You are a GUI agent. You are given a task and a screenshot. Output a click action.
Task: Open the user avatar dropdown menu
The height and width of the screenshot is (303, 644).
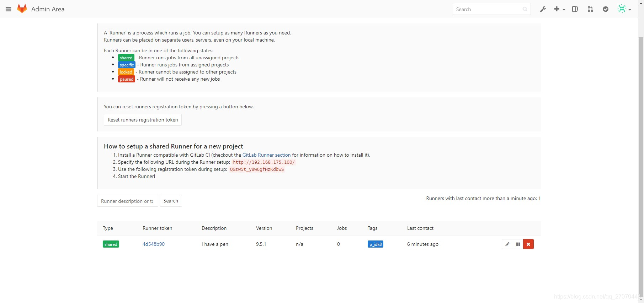click(624, 9)
